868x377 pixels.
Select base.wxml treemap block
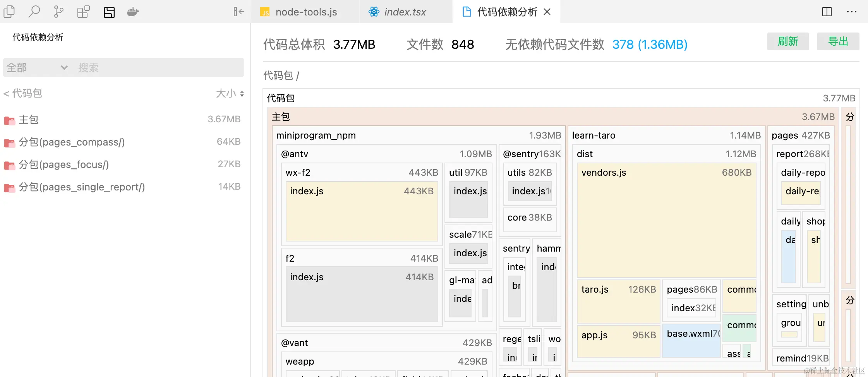click(691, 341)
